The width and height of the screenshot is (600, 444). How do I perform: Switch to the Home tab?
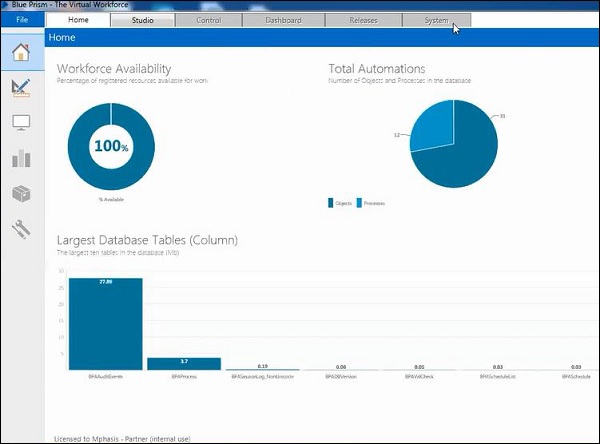click(x=78, y=20)
